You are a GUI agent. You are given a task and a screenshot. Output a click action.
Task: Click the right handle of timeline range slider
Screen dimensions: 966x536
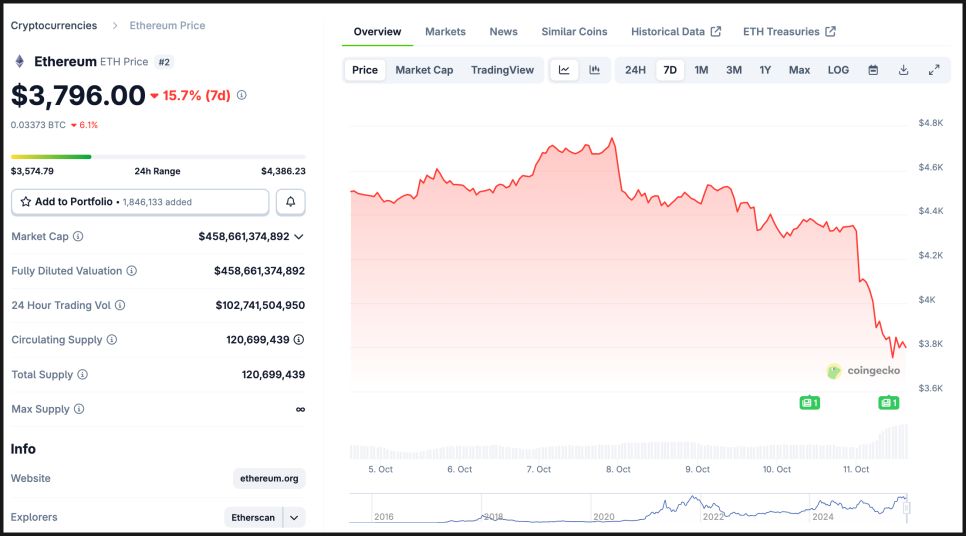point(907,508)
